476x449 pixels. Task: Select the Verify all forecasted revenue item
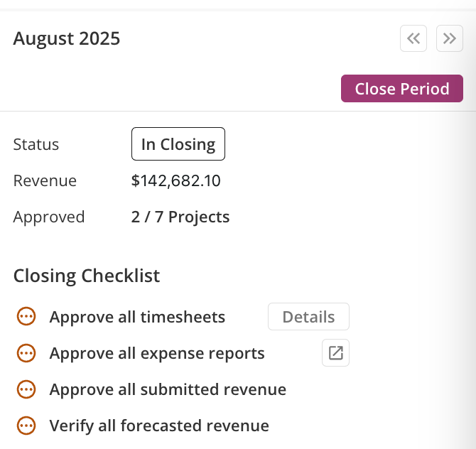[x=159, y=426]
